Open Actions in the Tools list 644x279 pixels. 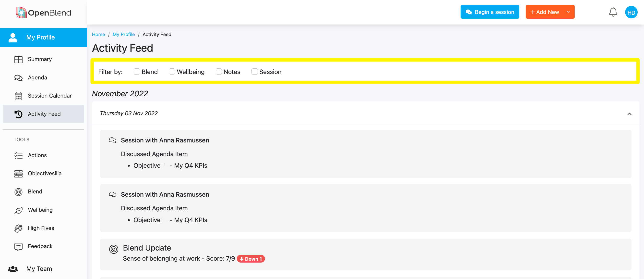coord(37,155)
